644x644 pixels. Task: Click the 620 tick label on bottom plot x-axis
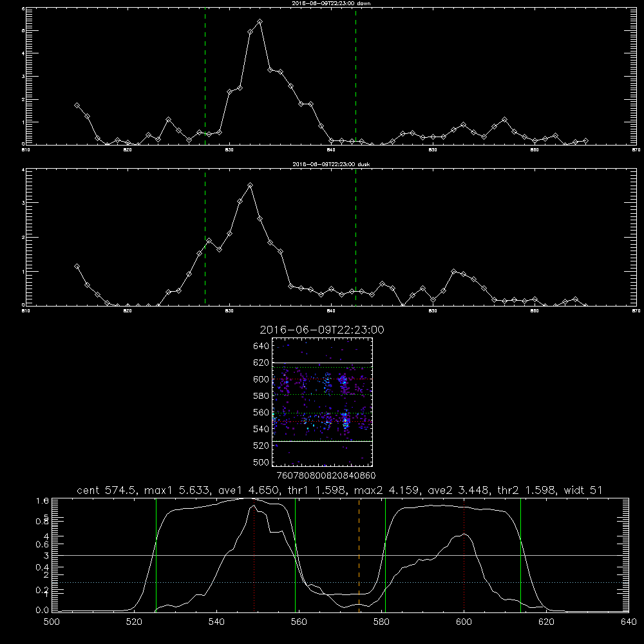click(x=546, y=622)
